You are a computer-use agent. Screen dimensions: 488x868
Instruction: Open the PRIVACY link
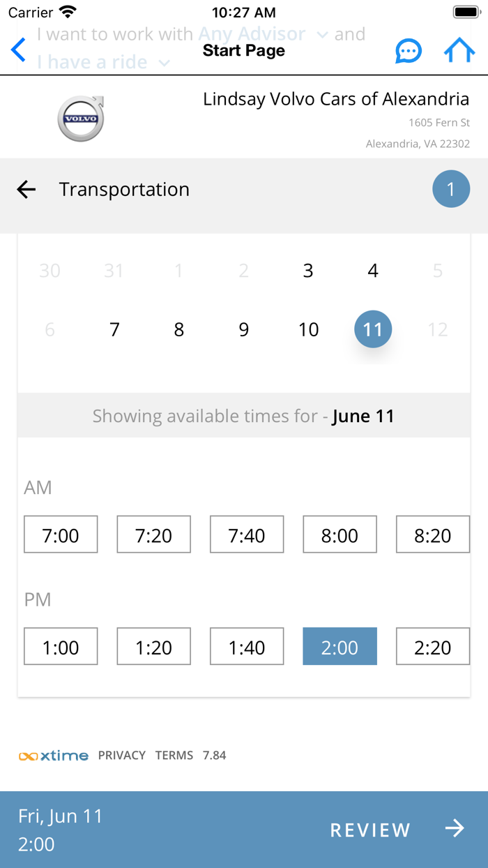coord(122,755)
